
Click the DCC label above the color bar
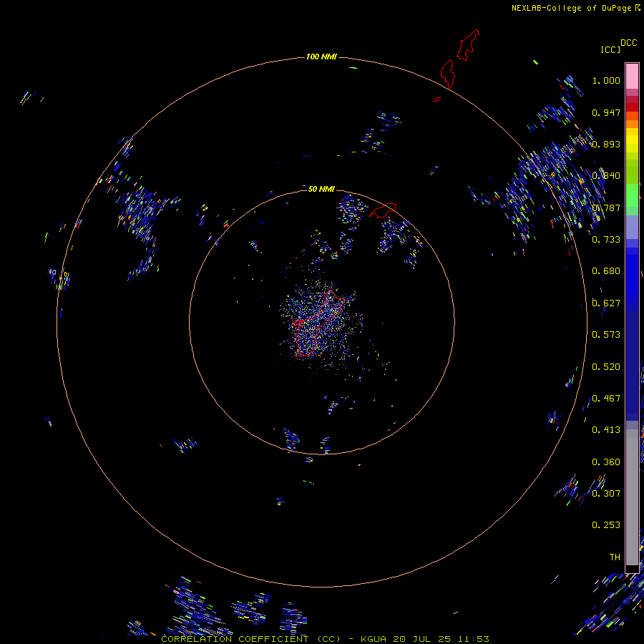tap(628, 43)
